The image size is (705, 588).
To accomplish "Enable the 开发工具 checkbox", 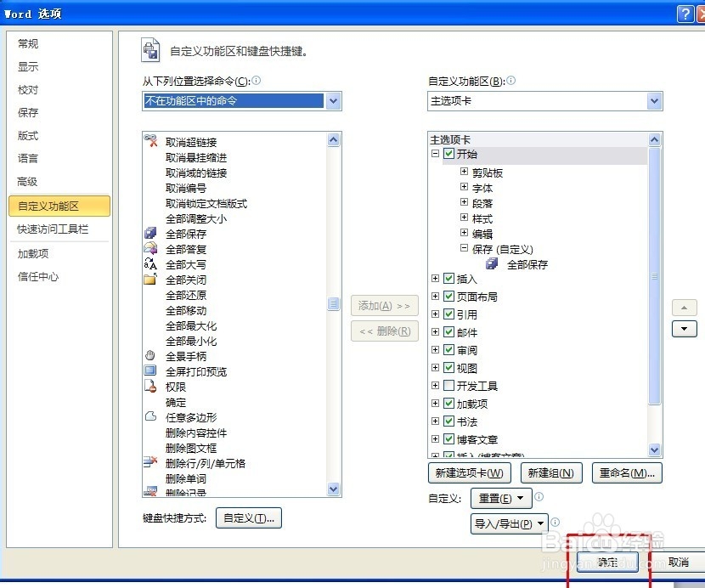I will click(x=448, y=386).
